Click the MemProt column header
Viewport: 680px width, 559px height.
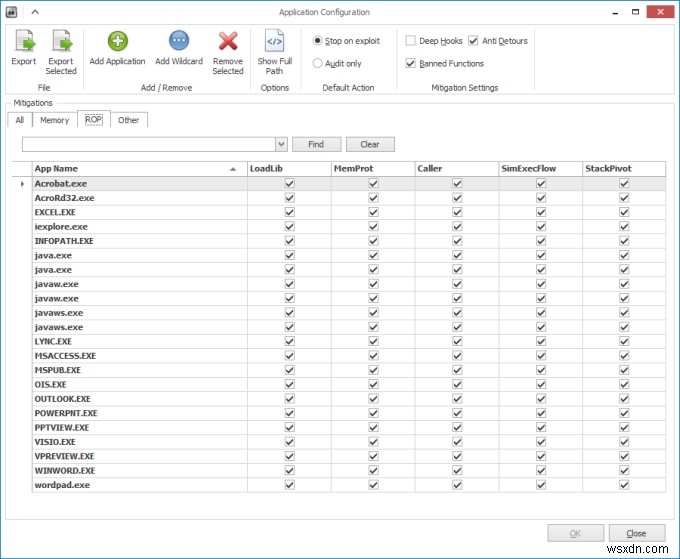[x=373, y=169]
